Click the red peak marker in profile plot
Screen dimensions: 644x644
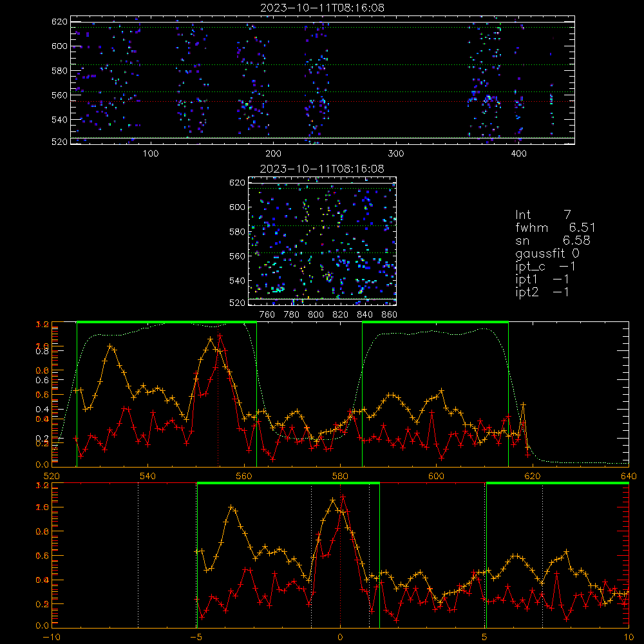coord(220,336)
